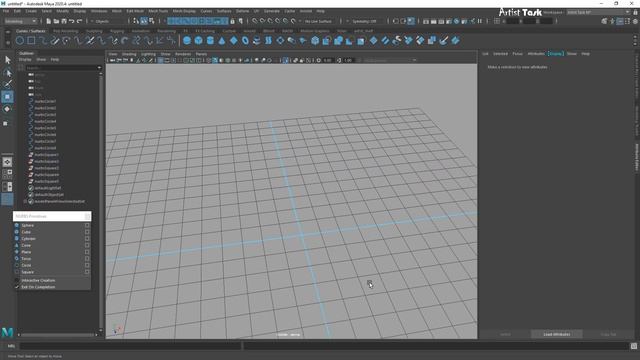Open the viewport Shading menu
The image size is (640, 360).
point(129,54)
